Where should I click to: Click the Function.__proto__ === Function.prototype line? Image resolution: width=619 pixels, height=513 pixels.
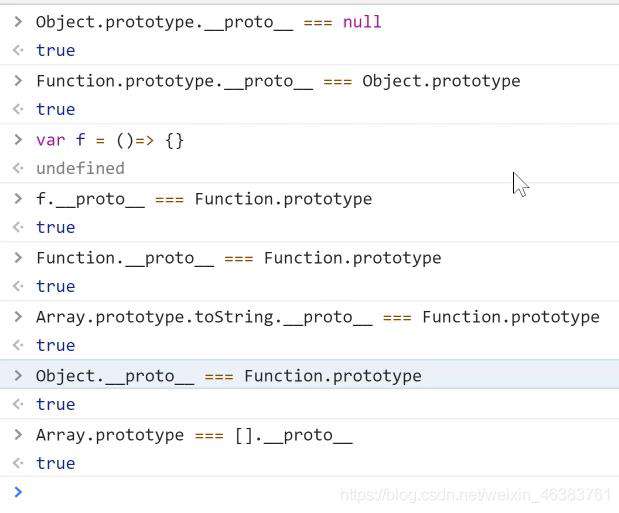point(238,258)
